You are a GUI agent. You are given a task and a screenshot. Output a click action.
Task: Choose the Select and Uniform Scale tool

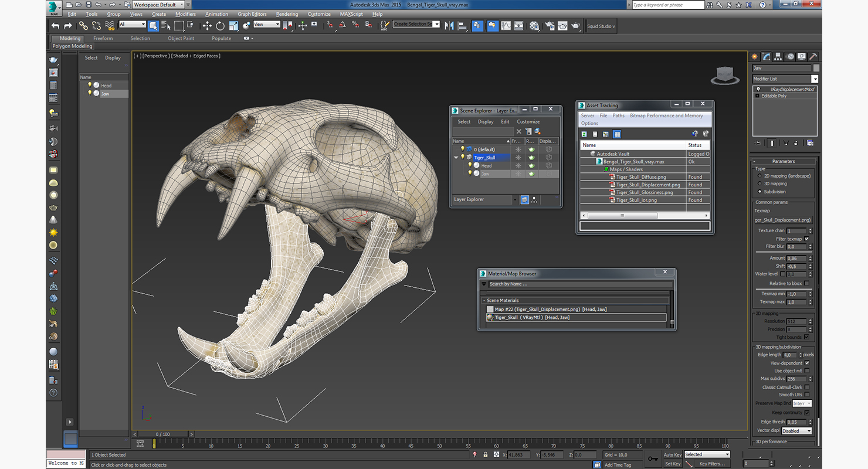pyautogui.click(x=233, y=26)
